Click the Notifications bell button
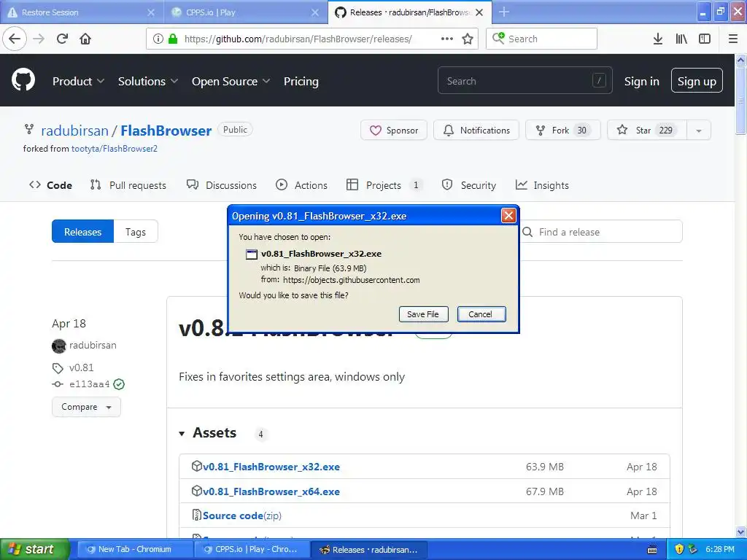 tap(476, 130)
